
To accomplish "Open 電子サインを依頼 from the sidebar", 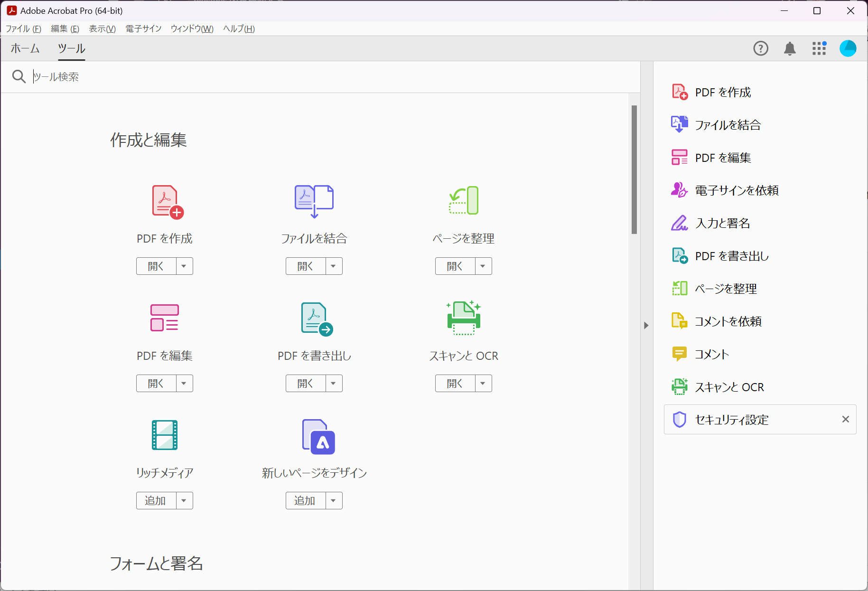I will 736,190.
